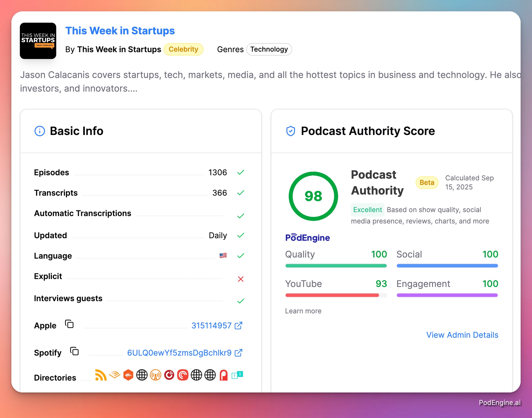Open the Overcast directory icon
This screenshot has height=418, width=532.
pos(156,375)
